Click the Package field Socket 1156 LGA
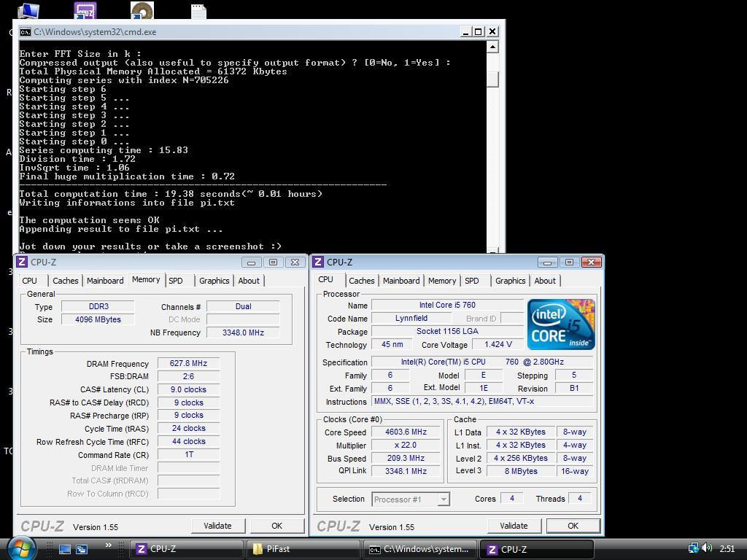Viewport: 747px width, 560px height. (447, 332)
